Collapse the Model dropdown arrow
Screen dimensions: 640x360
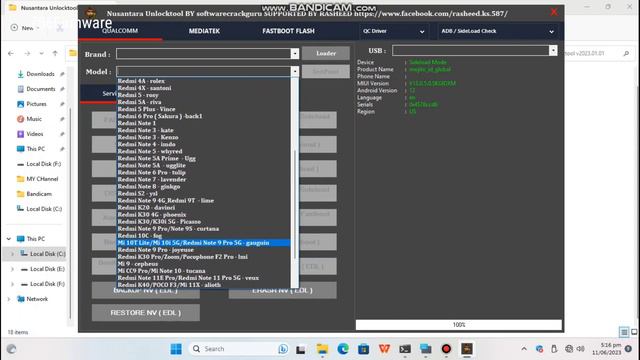tap(295, 72)
